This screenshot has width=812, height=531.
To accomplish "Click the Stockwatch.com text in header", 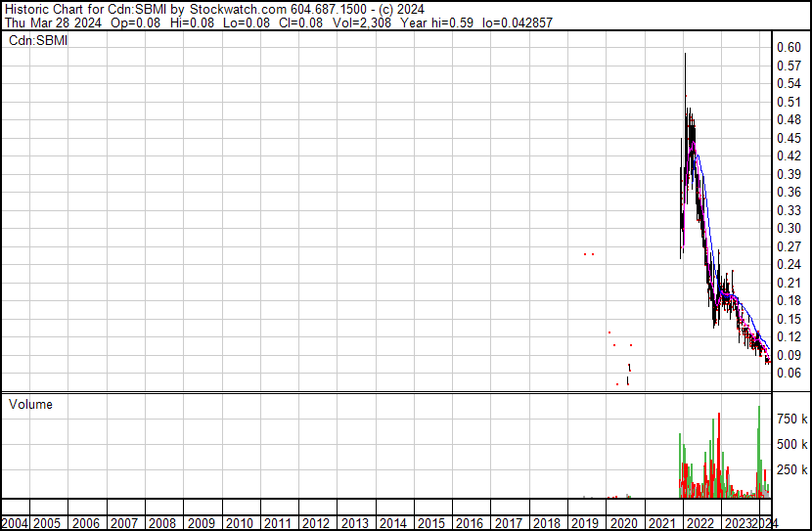I will (215, 9).
